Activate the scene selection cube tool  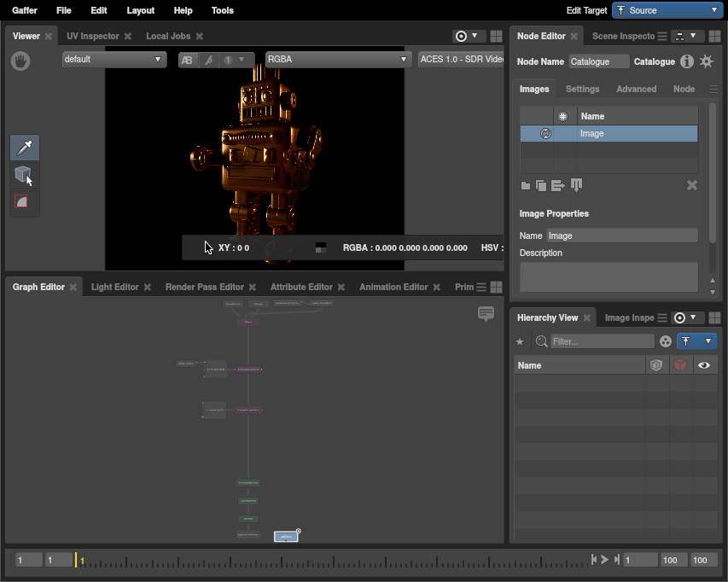tap(24, 175)
